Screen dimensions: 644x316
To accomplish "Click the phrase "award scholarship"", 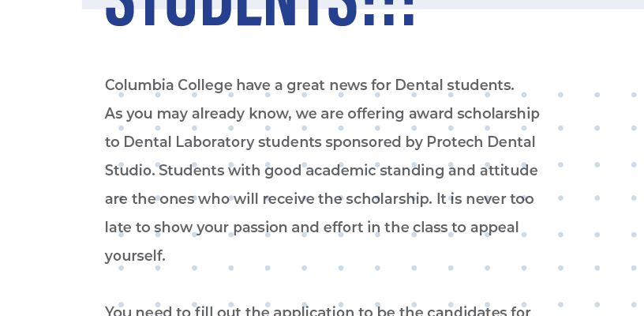I will (474, 114).
